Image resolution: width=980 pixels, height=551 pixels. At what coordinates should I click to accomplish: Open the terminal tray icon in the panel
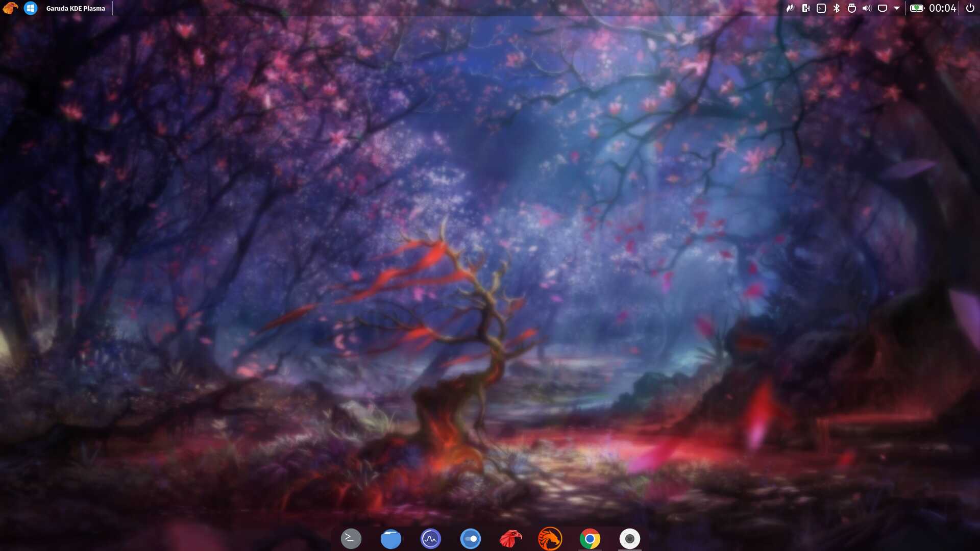pos(821,8)
